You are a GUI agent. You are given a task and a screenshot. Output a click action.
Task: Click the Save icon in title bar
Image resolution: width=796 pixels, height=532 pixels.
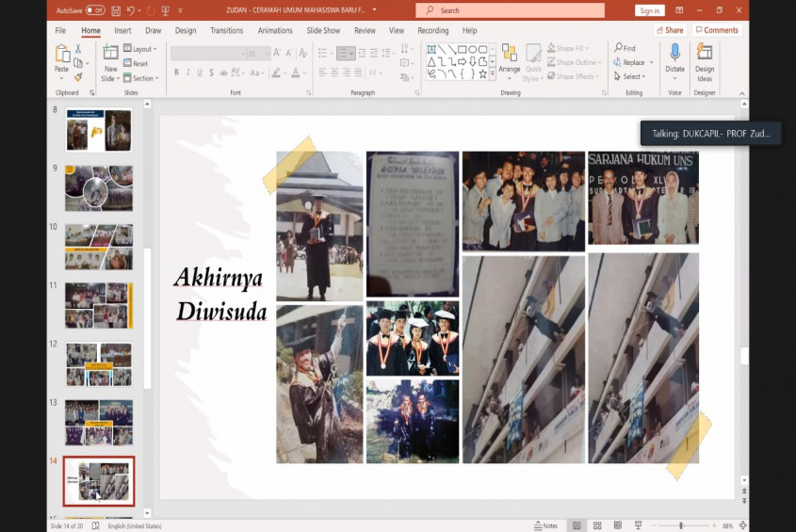click(116, 10)
